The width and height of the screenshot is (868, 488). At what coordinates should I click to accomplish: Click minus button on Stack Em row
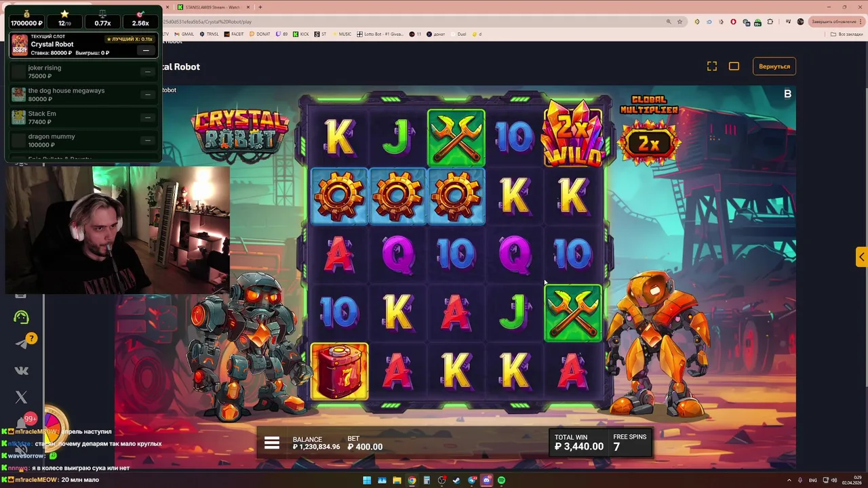point(147,117)
